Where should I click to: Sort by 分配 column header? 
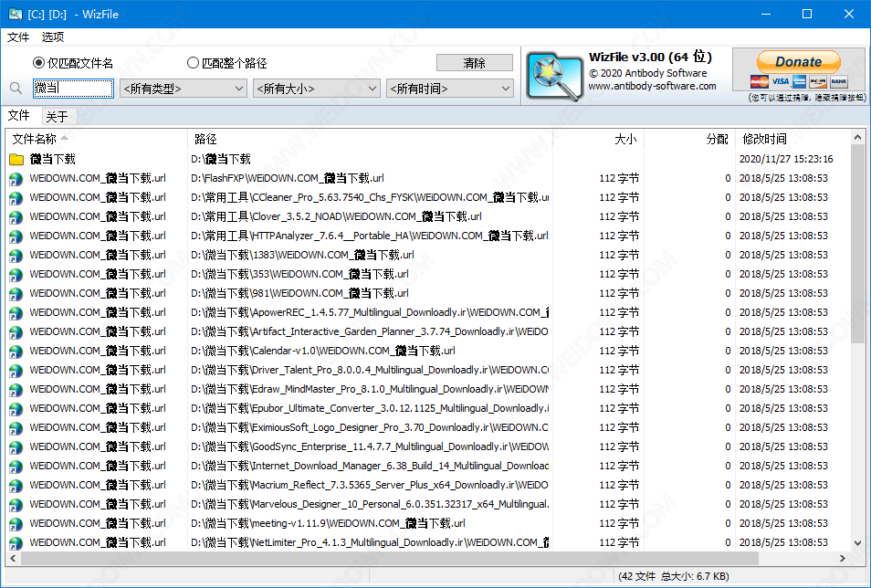point(690,139)
